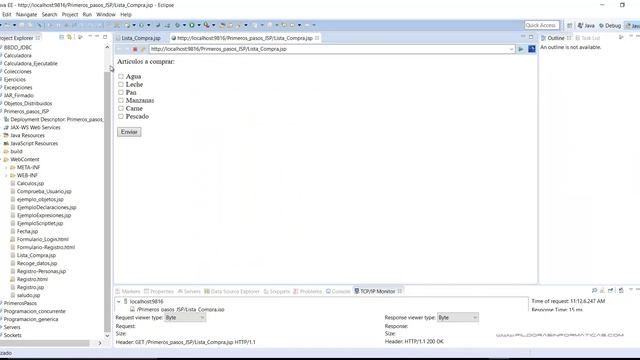This screenshot has width=640, height=360.
Task: Select the Servers tab
Action: [x=189, y=291]
